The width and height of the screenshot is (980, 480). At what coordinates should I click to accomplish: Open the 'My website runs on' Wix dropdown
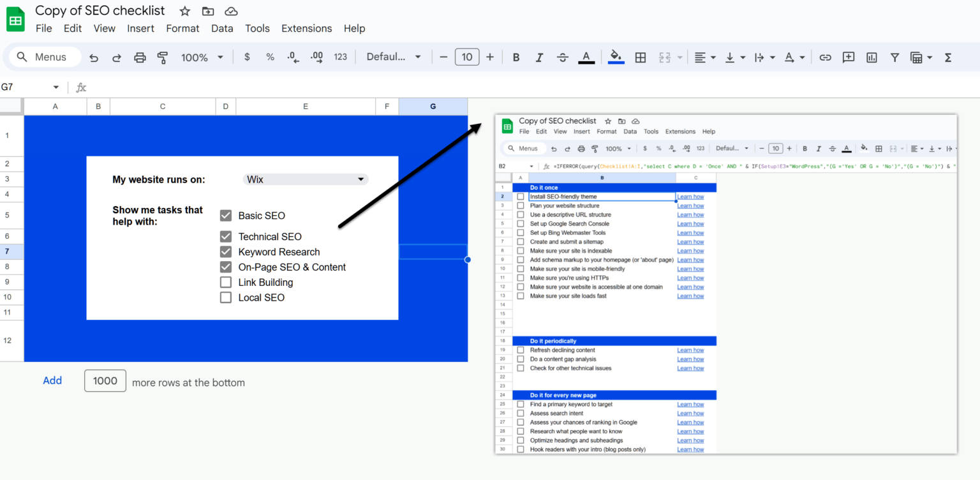point(305,179)
